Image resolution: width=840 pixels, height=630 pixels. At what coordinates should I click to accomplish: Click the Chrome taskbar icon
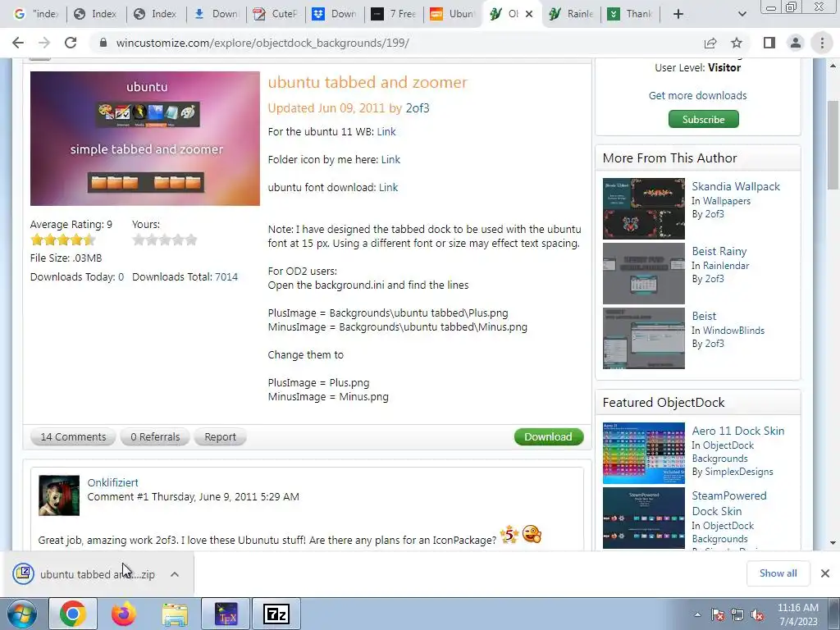pyautogui.click(x=73, y=614)
